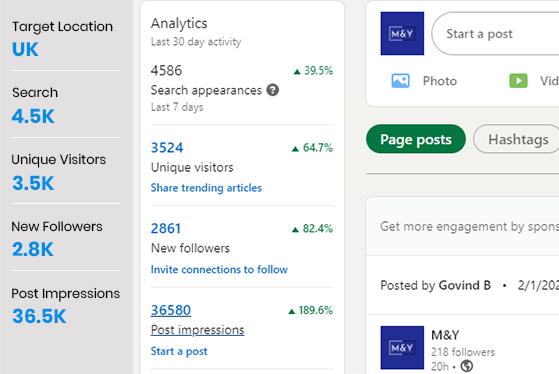The height and width of the screenshot is (374, 559).
Task: Click the 189.6% increase indicator
Action: [311, 310]
